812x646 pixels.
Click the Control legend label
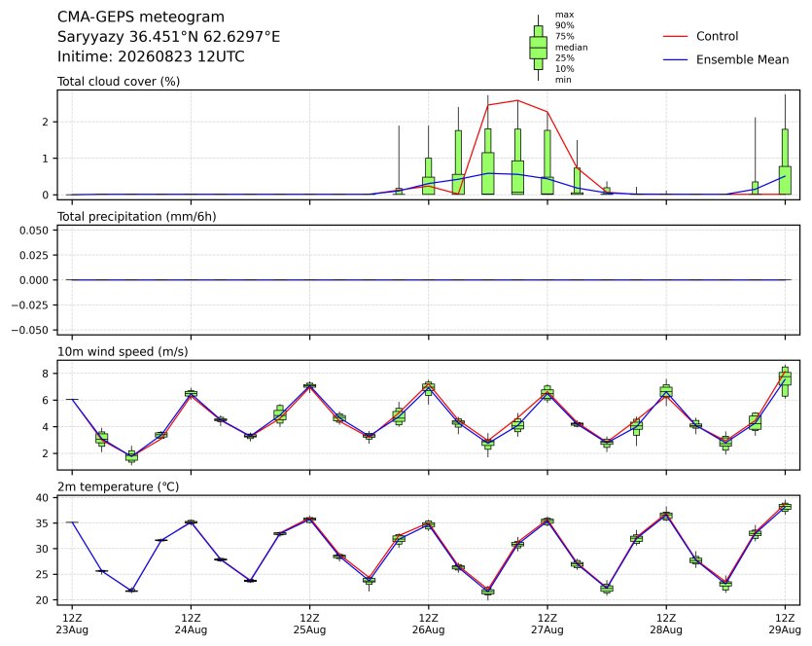point(718,36)
